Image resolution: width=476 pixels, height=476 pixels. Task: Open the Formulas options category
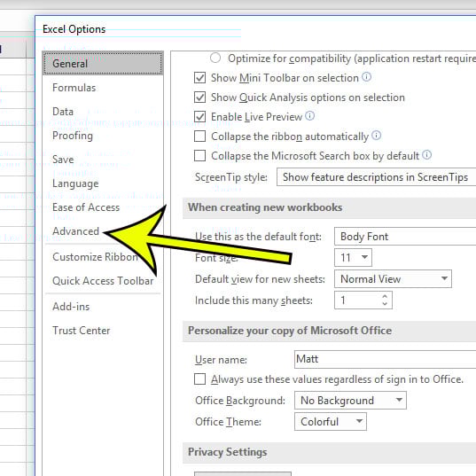[x=74, y=88]
